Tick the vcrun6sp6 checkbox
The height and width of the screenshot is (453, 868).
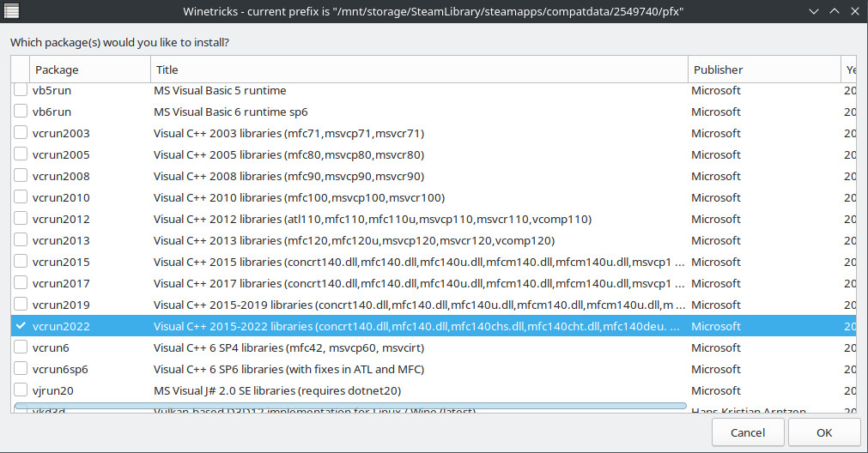pos(21,368)
